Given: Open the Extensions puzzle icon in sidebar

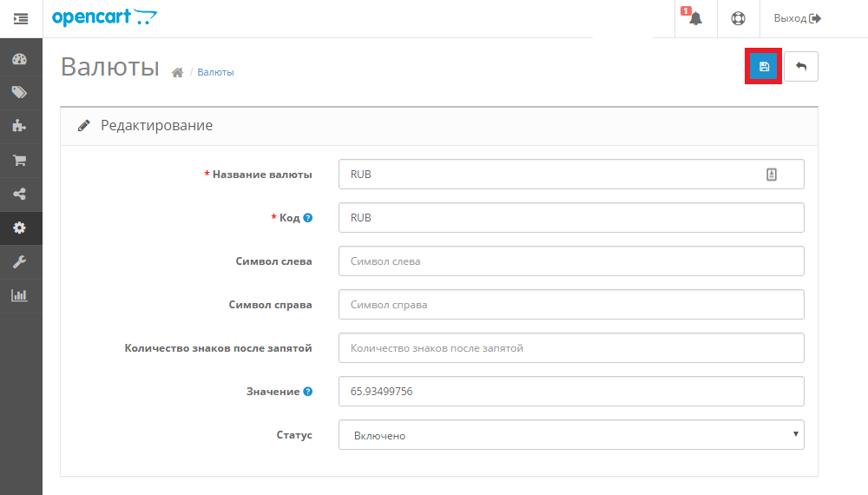Looking at the screenshot, I should click(20, 127).
